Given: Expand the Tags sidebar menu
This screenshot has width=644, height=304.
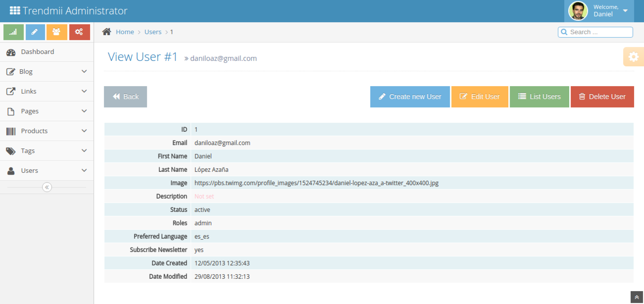Looking at the screenshot, I should pos(47,151).
